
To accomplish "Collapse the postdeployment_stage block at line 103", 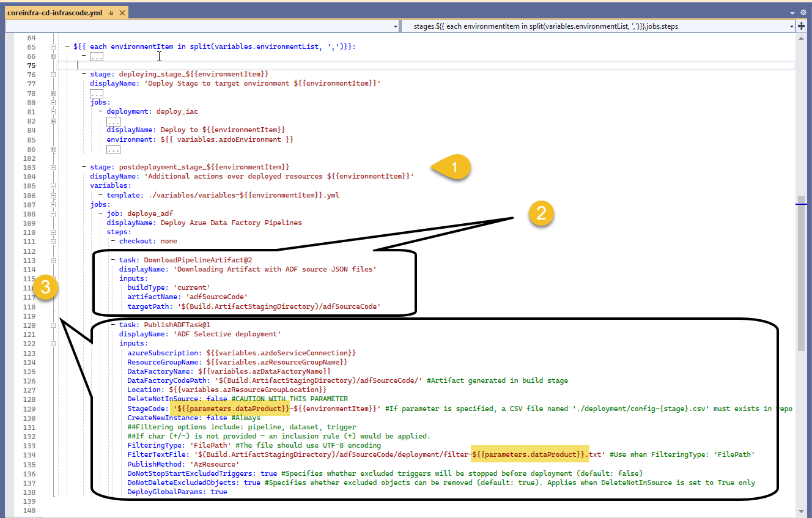I will (52, 167).
